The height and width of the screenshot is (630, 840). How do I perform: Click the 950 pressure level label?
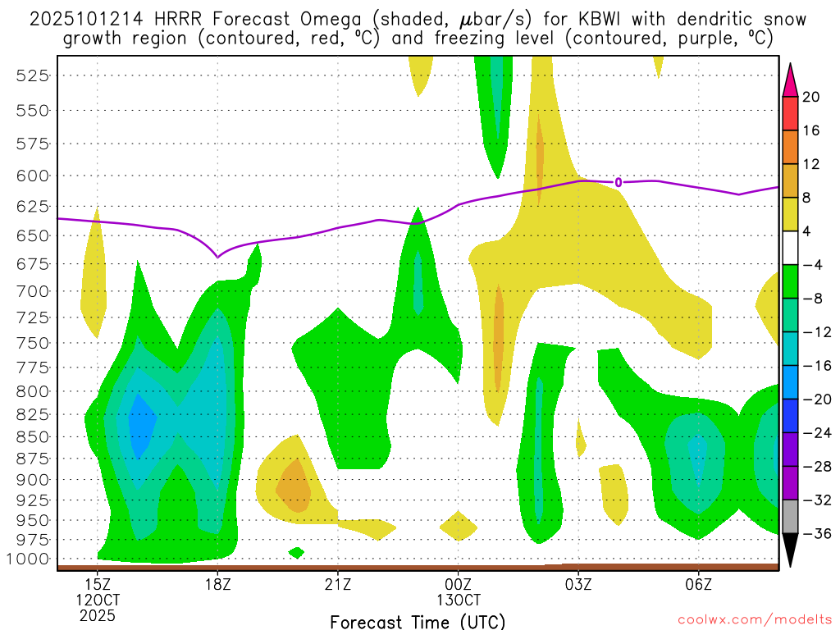32,521
